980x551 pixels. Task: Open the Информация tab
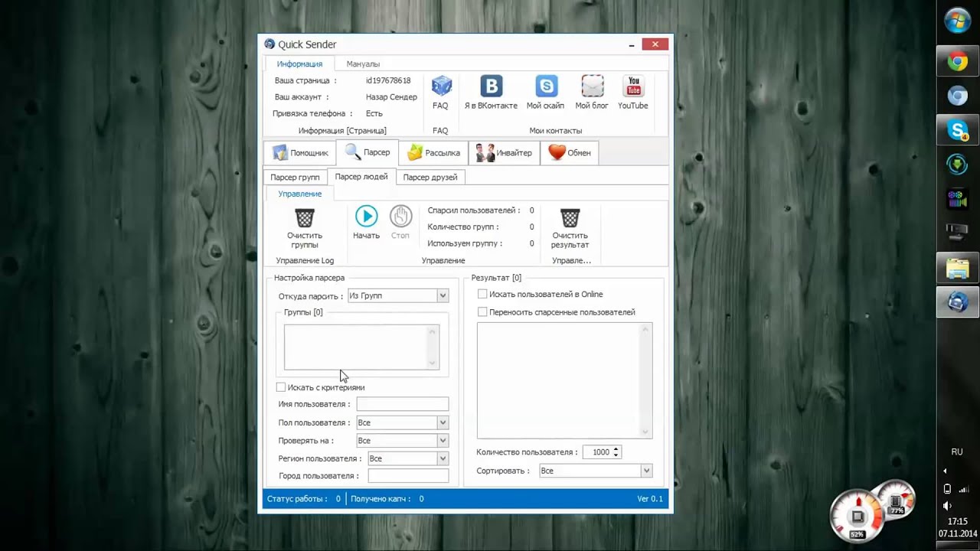[x=299, y=64]
